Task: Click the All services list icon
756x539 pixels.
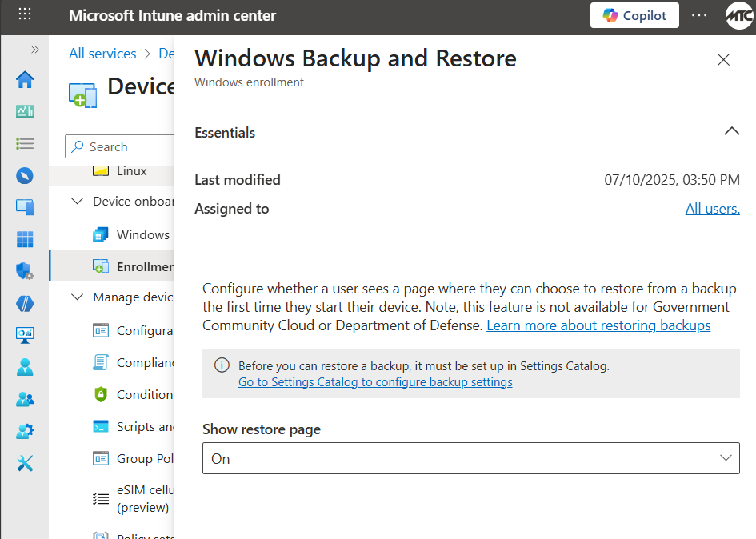Action: click(x=25, y=144)
